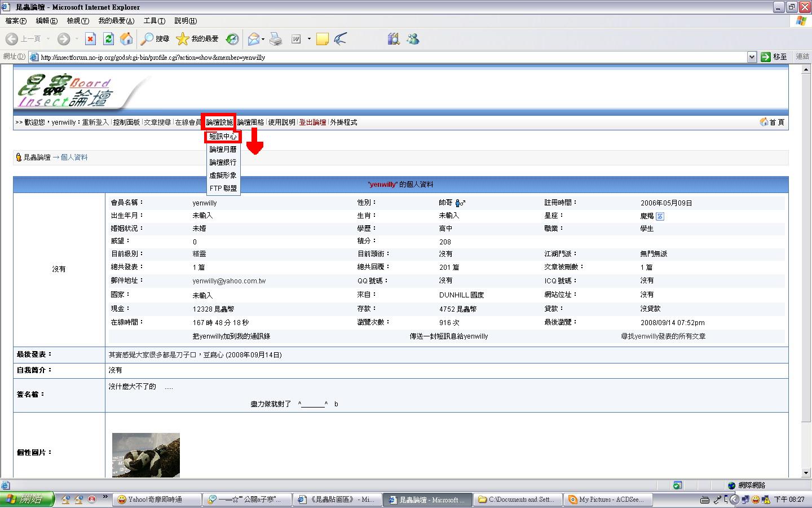The height and width of the screenshot is (508, 812).
Task: Open the History toolbar icon
Action: (x=232, y=39)
